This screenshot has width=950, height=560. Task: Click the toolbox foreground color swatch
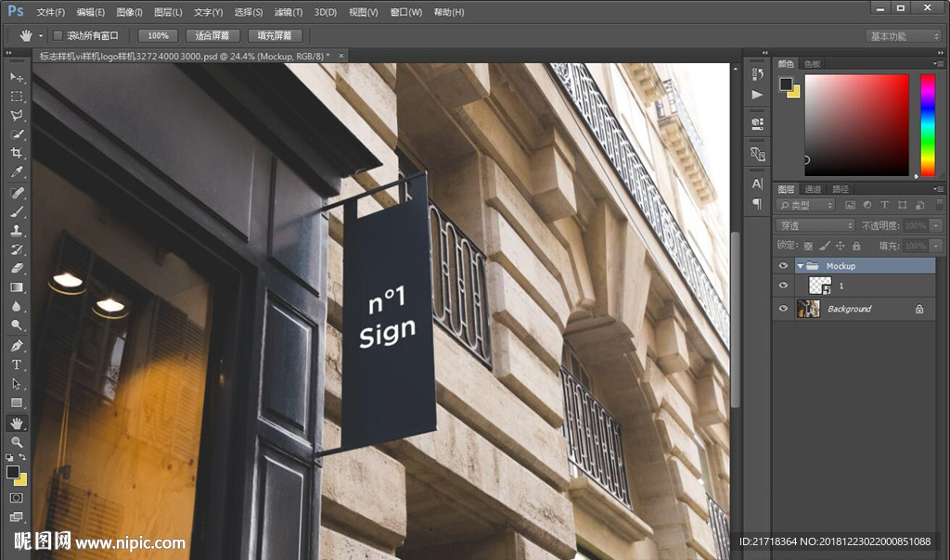13,472
